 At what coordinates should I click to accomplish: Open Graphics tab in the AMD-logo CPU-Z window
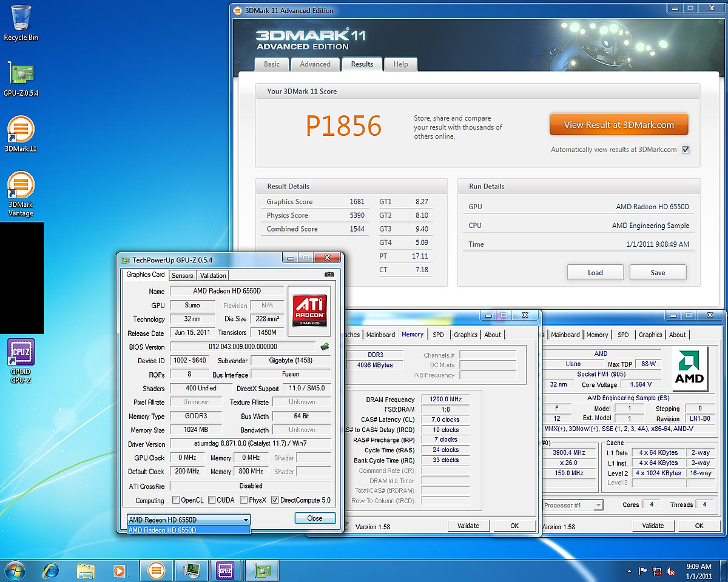650,335
